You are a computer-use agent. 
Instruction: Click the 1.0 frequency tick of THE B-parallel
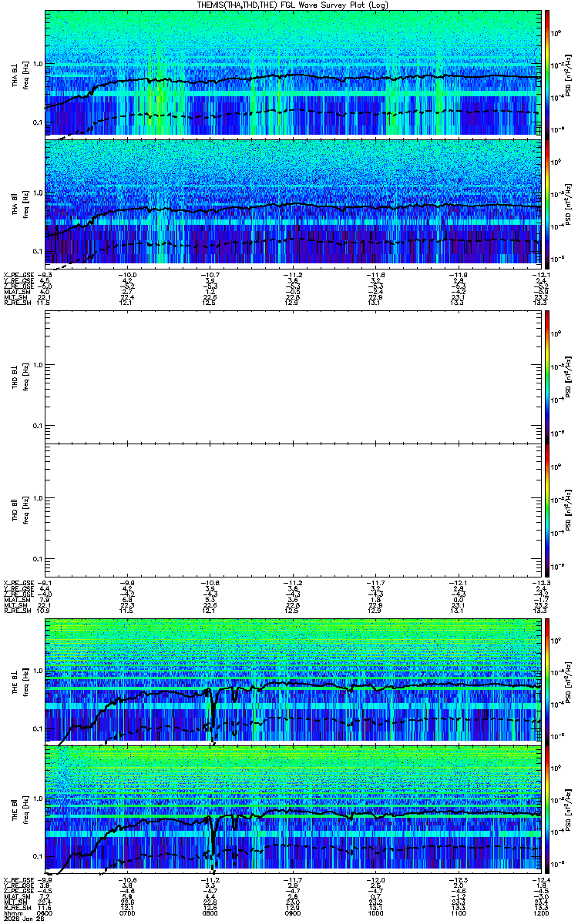[37, 800]
